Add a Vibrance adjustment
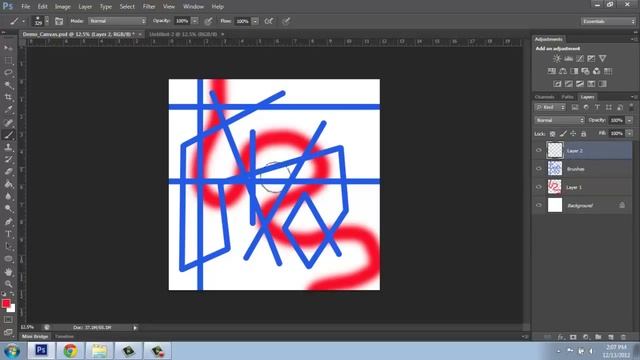The width and height of the screenshot is (640, 360). point(602,59)
